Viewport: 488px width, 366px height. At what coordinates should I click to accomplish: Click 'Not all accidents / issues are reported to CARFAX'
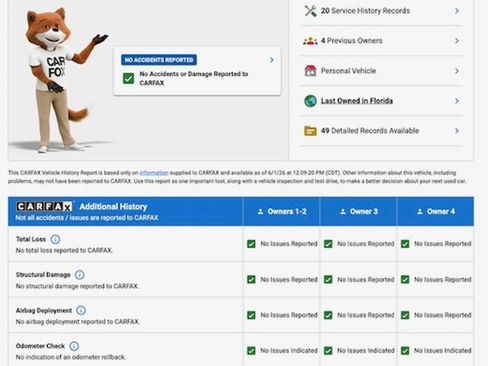pos(87,218)
